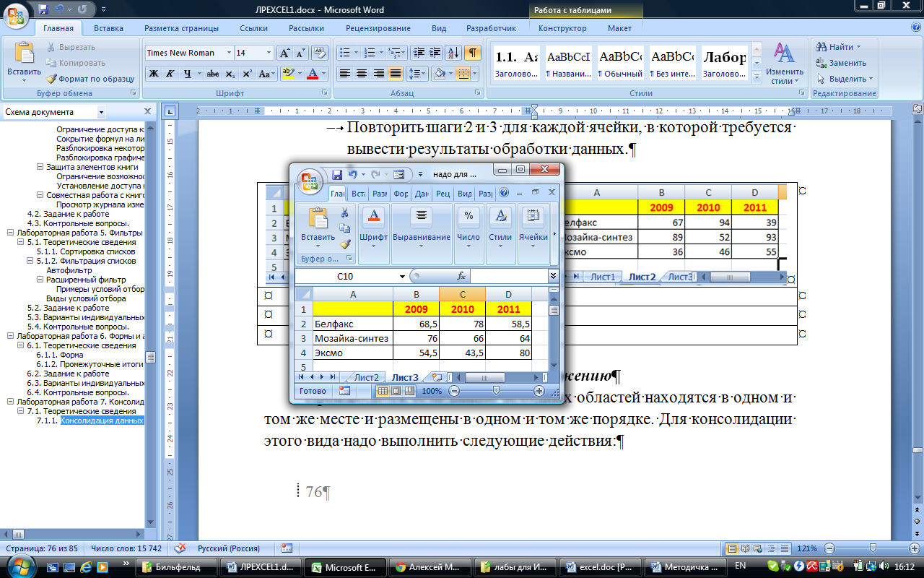Open the font size 14 dropdown
Viewport: 924px width, 578px height.
pyautogui.click(x=269, y=53)
